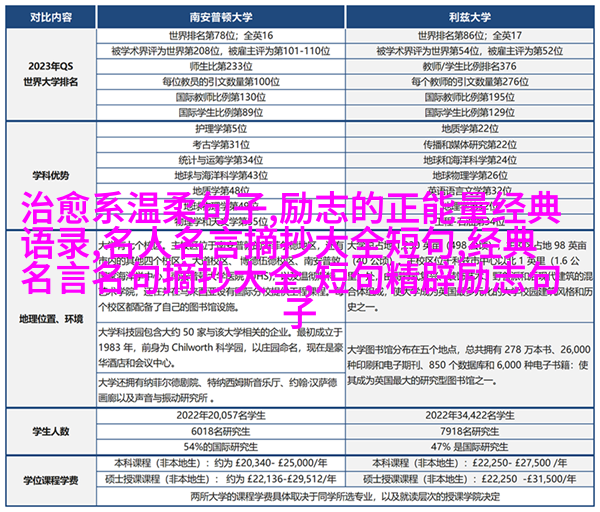Select the 地质学第22位 cell
The image size is (600, 512).
470,129
